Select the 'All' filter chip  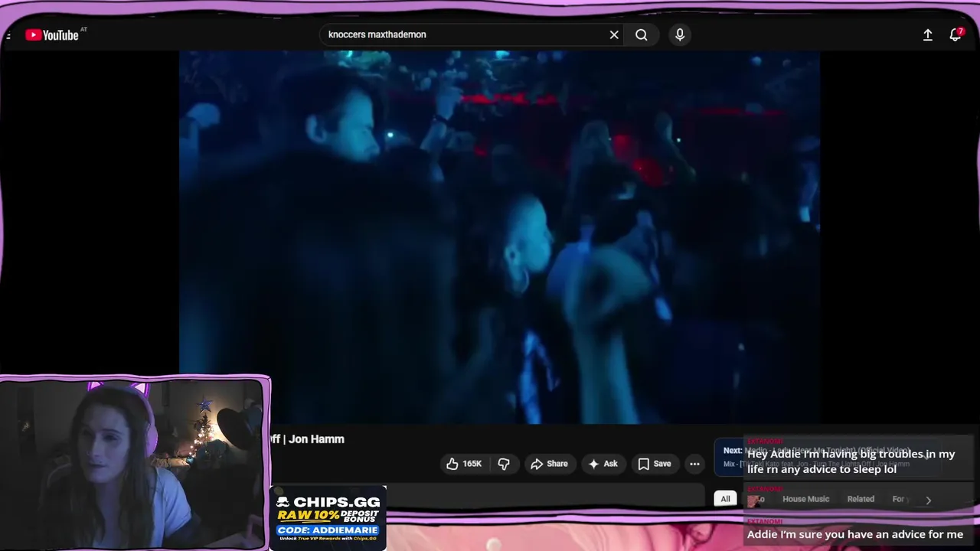point(725,499)
